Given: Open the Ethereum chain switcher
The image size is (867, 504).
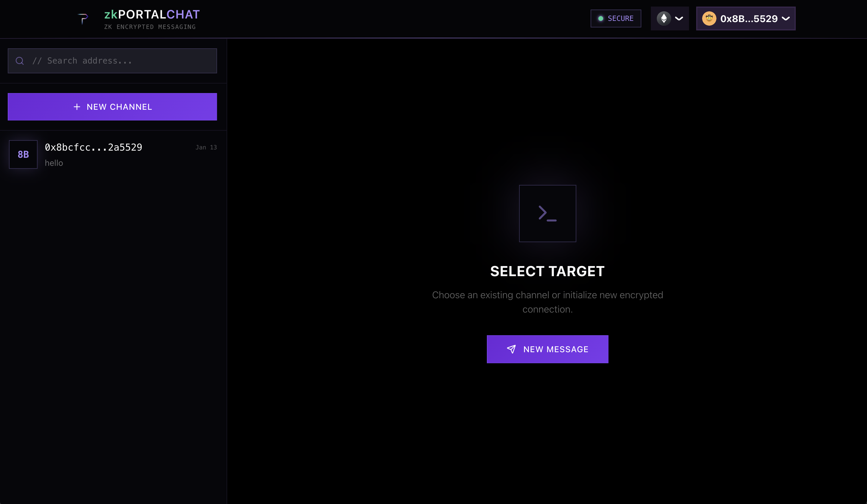Looking at the screenshot, I should point(670,18).
